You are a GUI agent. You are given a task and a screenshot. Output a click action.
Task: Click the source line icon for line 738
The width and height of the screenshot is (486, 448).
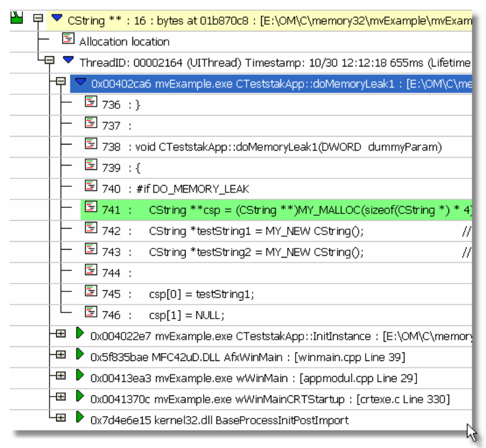click(91, 145)
